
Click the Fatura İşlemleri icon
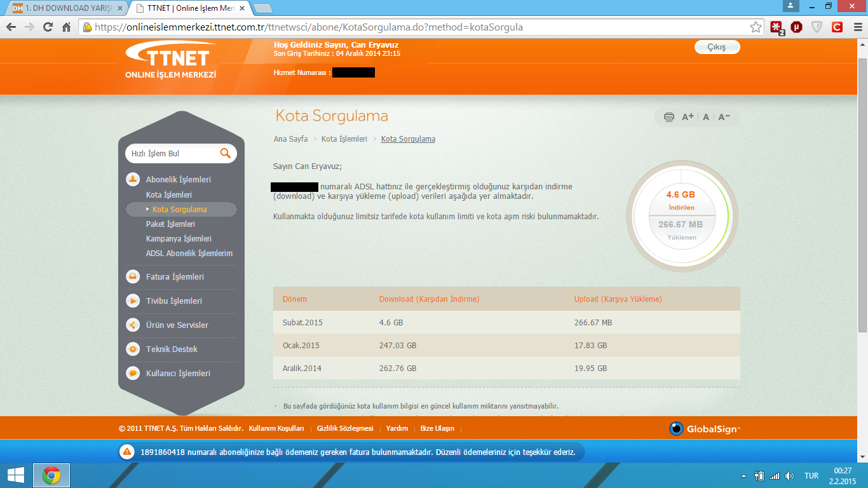pos(133,276)
